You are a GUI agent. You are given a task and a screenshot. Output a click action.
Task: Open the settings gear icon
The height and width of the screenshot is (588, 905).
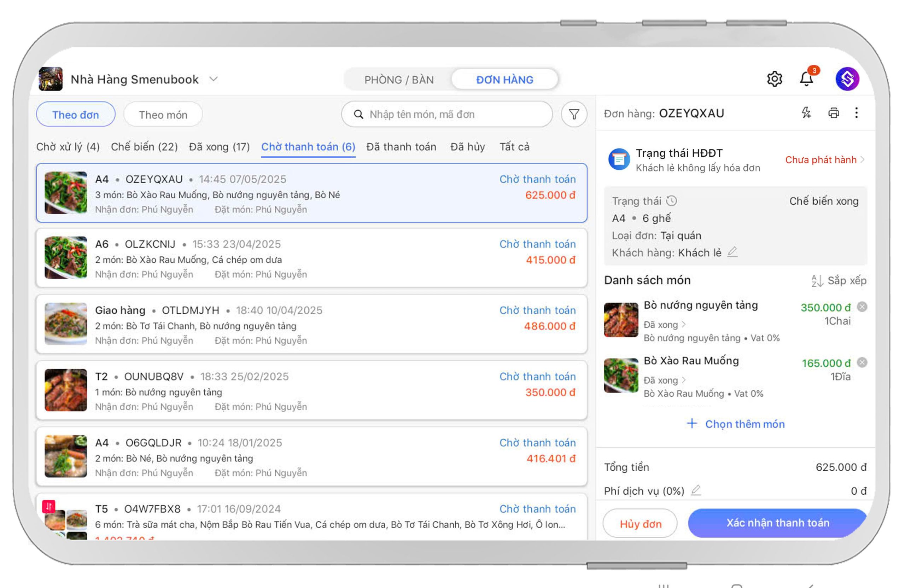[x=774, y=79]
